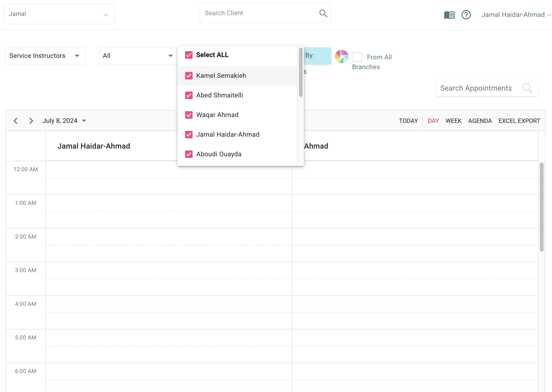Uncheck Kamel Semakieh instructor
Screen dimensions: 552x392
click(x=189, y=76)
